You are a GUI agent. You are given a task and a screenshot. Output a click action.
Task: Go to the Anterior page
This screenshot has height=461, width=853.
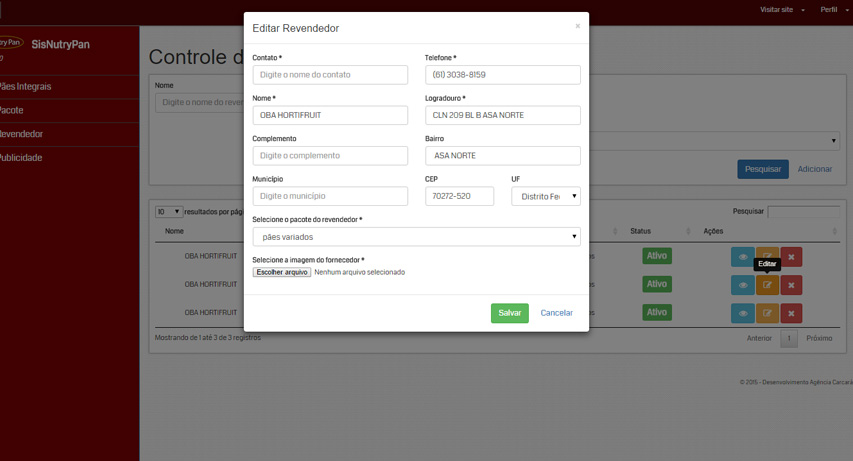click(759, 339)
